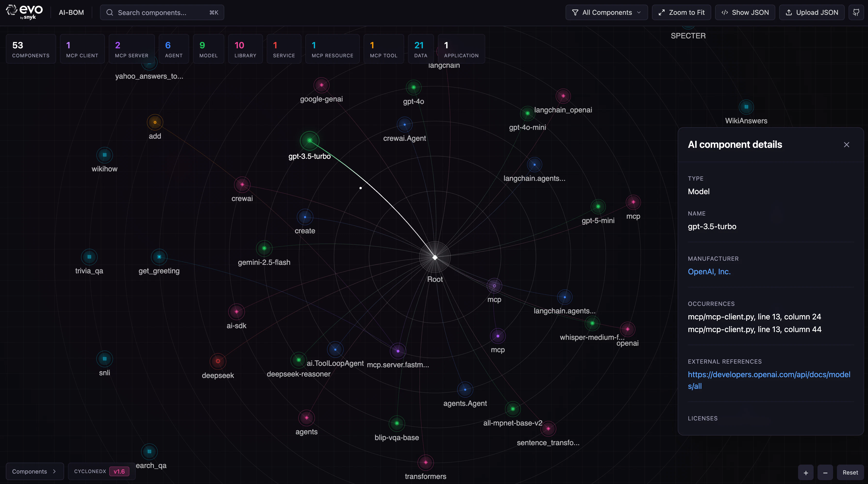
Task: Select the get_greeting node
Action: click(x=159, y=257)
